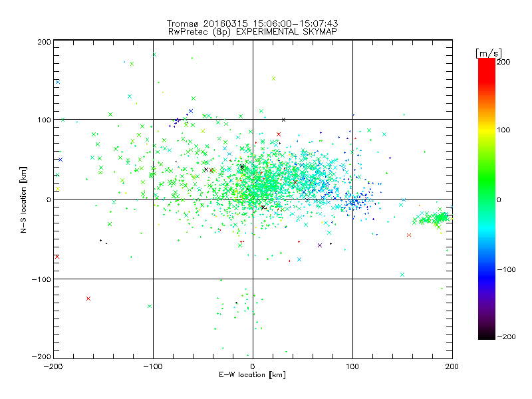Click the y-axis tick label -100
Screen dimensions: 532x399
pyautogui.click(x=41, y=279)
